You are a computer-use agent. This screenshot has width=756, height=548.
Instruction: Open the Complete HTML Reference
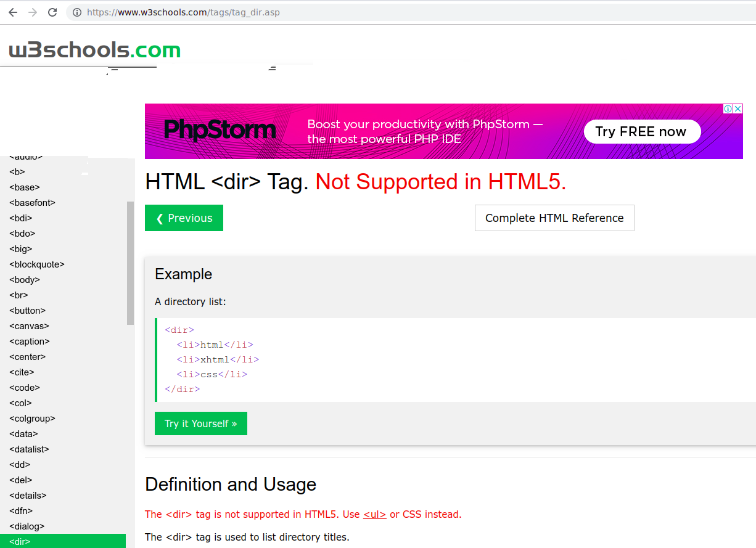point(554,218)
